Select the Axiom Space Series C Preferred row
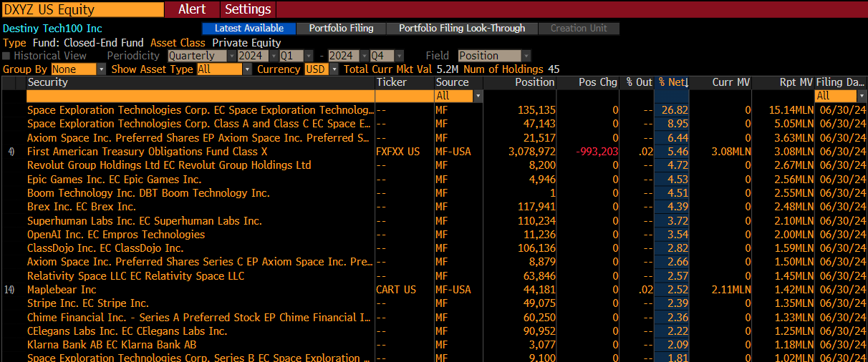 click(x=433, y=263)
